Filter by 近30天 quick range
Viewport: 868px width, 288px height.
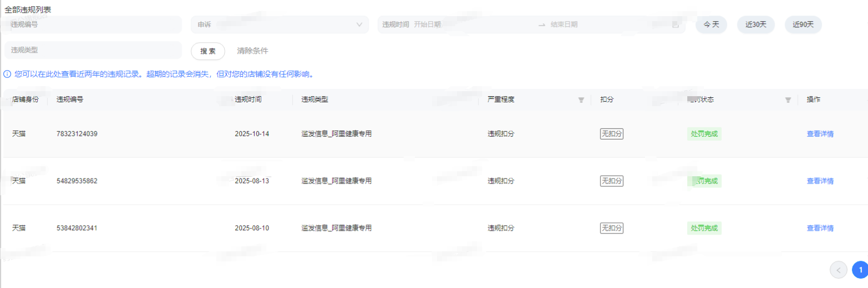point(756,24)
